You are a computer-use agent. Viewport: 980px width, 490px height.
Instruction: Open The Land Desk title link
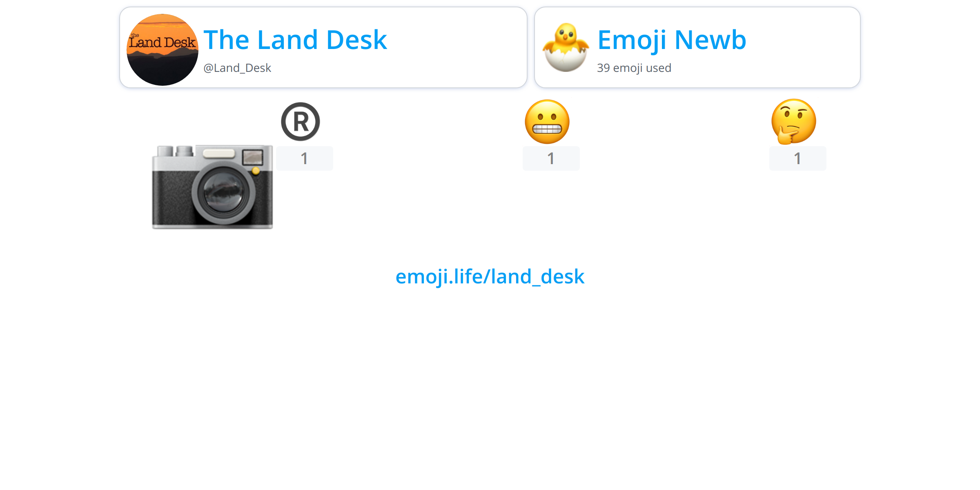point(295,40)
